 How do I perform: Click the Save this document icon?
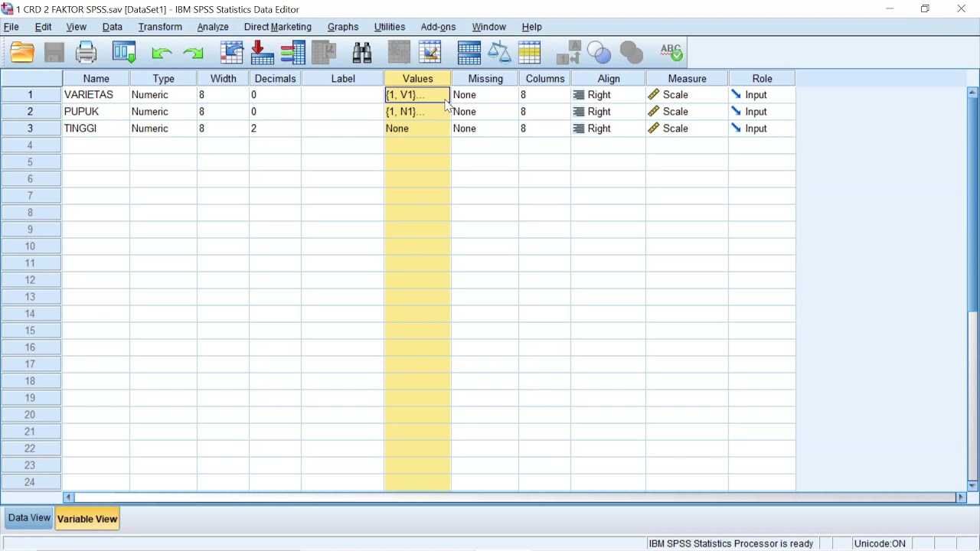coord(54,53)
